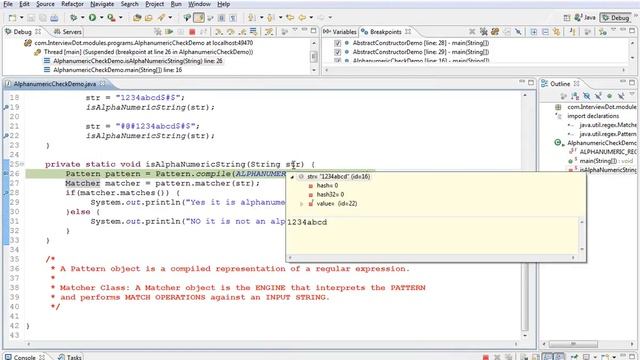The width and height of the screenshot is (640, 360).
Task: Select AlphanumericCheckDemo.main stack frame line 16
Action: point(118,70)
